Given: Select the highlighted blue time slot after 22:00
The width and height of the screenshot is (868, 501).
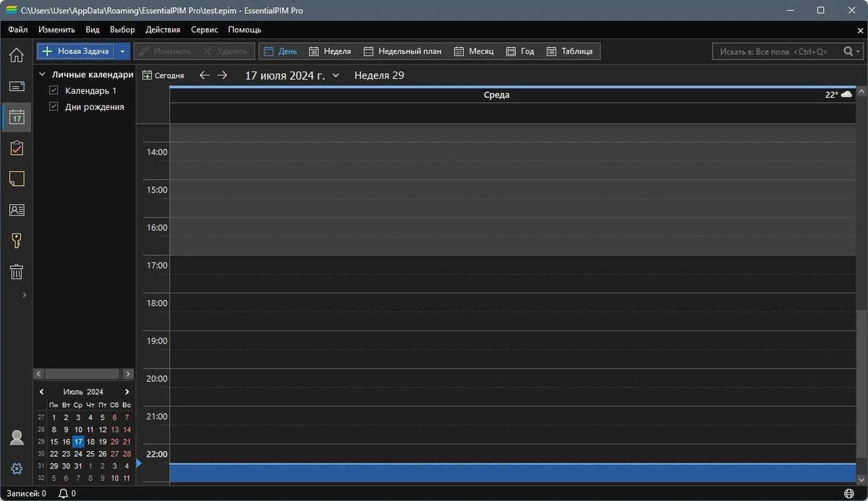Looking at the screenshot, I should pyautogui.click(x=513, y=473).
